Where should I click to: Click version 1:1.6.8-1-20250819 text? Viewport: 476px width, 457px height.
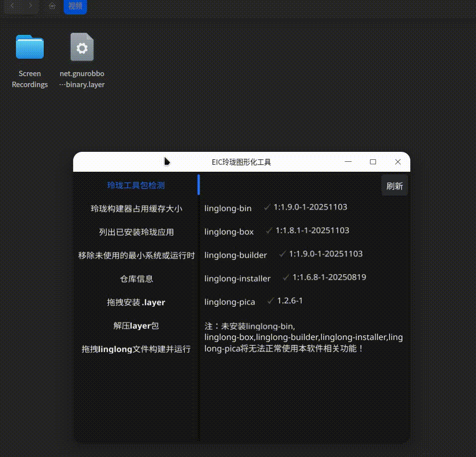pos(330,277)
